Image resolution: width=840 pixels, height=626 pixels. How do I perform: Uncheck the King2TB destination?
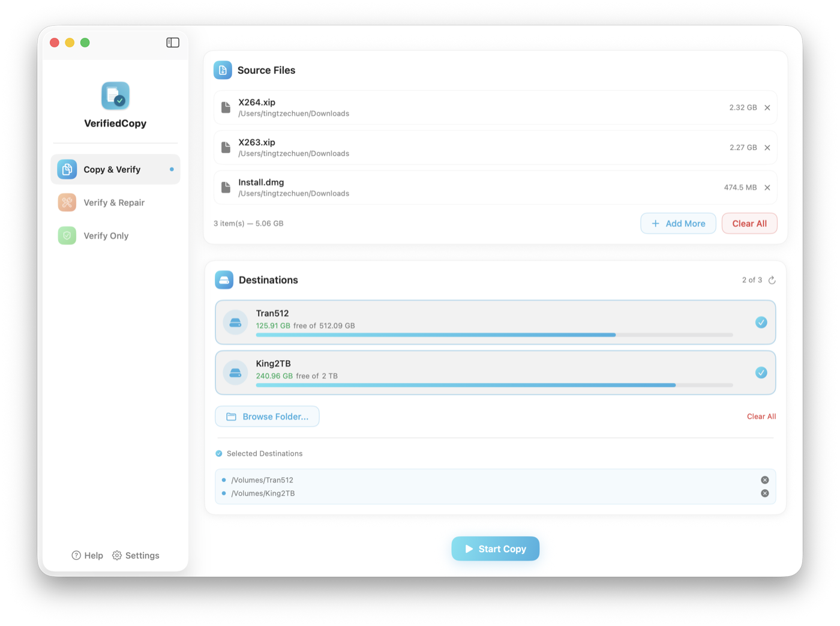[761, 372]
